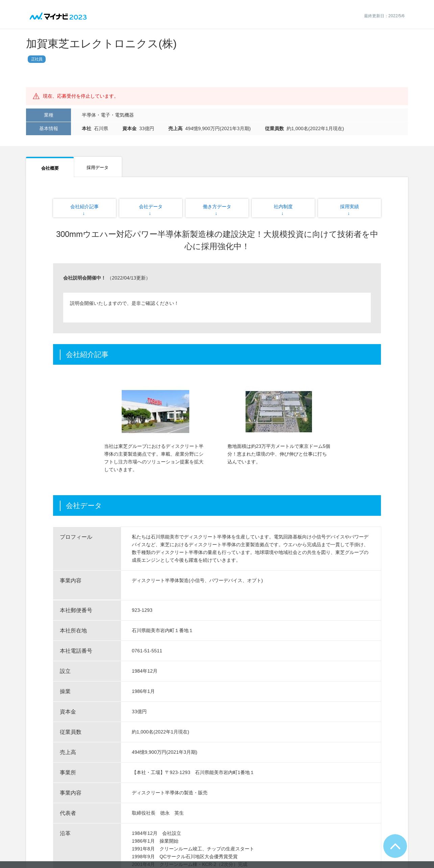Click 1991年8月 クリーンルーム竣工 history line
Image resolution: width=434 pixels, height=868 pixels.
coord(193,849)
